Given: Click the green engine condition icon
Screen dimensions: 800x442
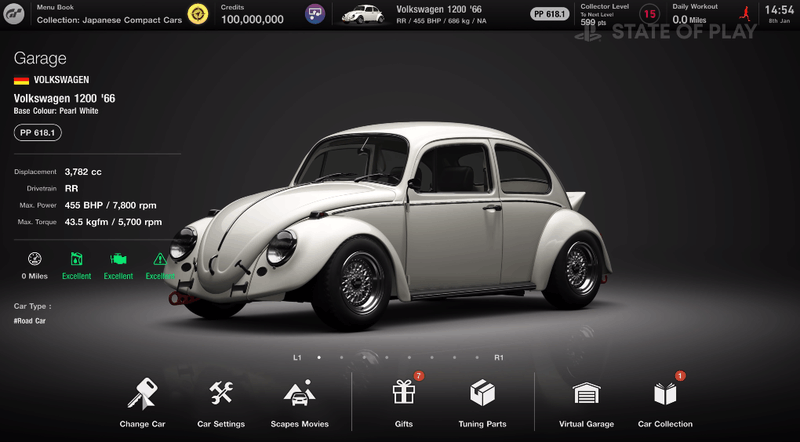Looking at the screenshot, I should (118, 259).
